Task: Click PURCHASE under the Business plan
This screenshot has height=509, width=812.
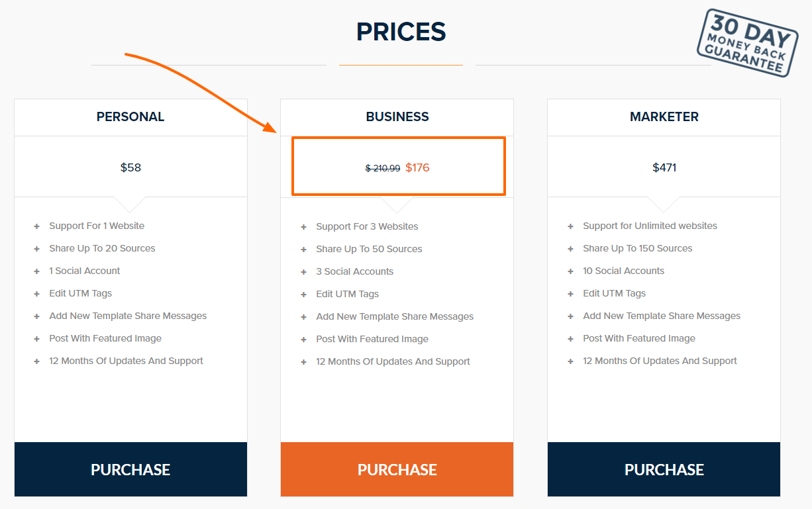Action: tap(397, 469)
